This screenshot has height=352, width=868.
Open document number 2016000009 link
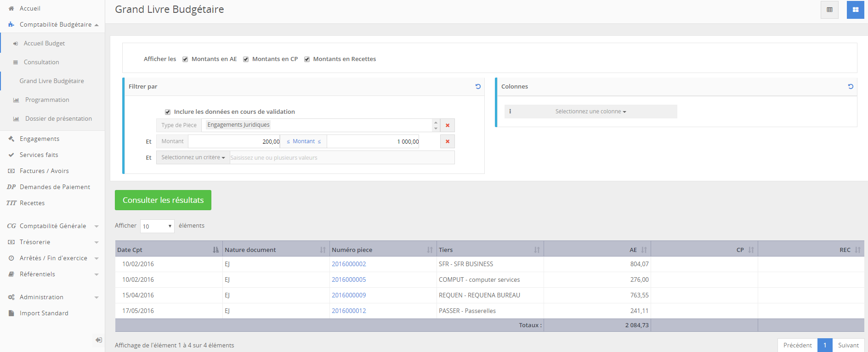349,295
